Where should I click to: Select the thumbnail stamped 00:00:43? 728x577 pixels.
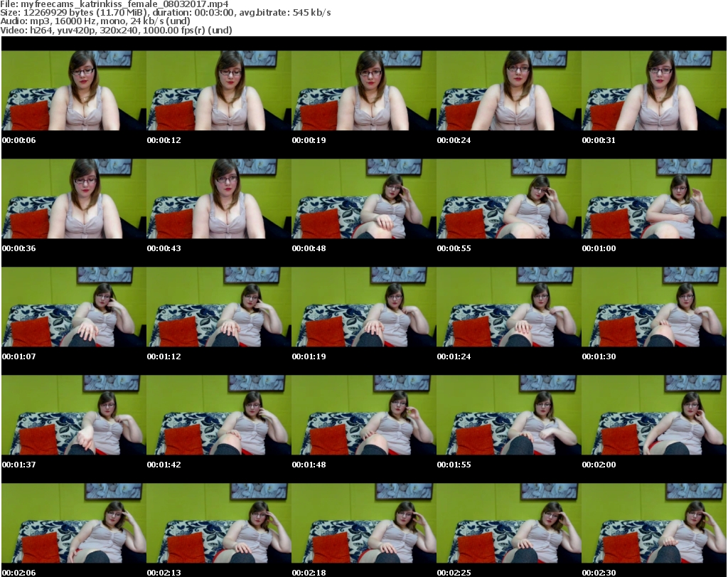click(x=219, y=198)
